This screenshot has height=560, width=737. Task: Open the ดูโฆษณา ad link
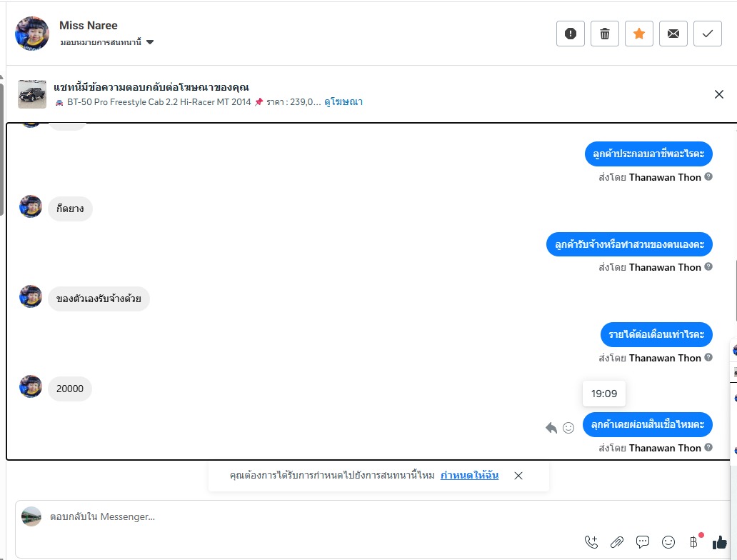click(x=344, y=102)
